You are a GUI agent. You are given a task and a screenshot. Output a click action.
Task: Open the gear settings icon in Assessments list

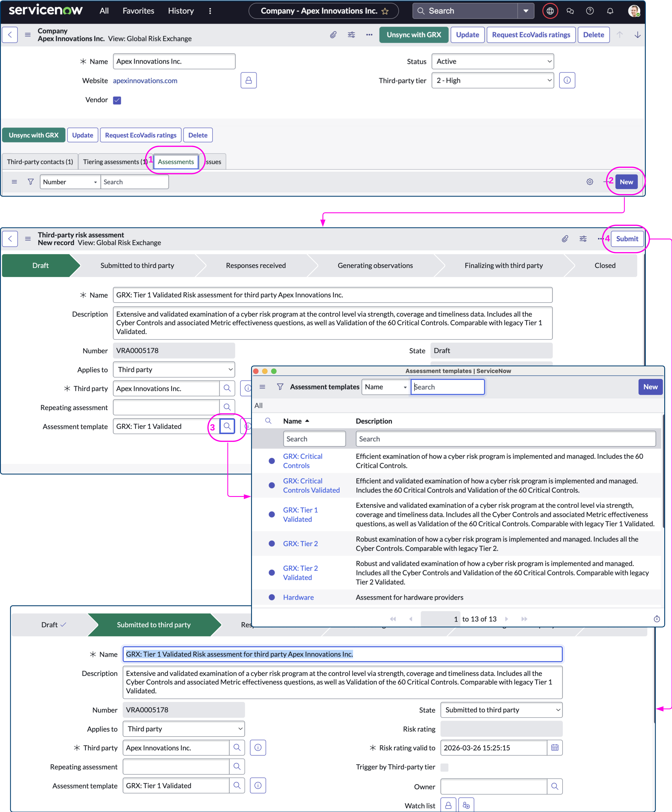tap(589, 182)
